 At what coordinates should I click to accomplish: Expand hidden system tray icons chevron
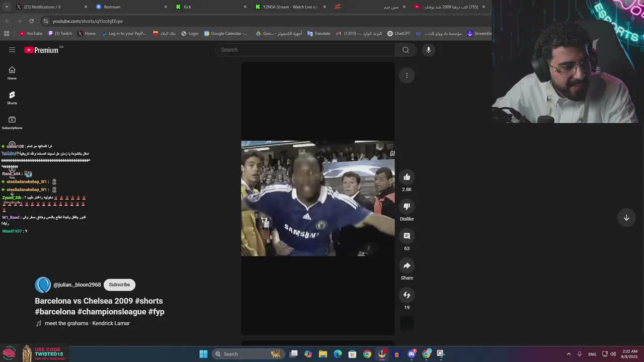click(569, 354)
